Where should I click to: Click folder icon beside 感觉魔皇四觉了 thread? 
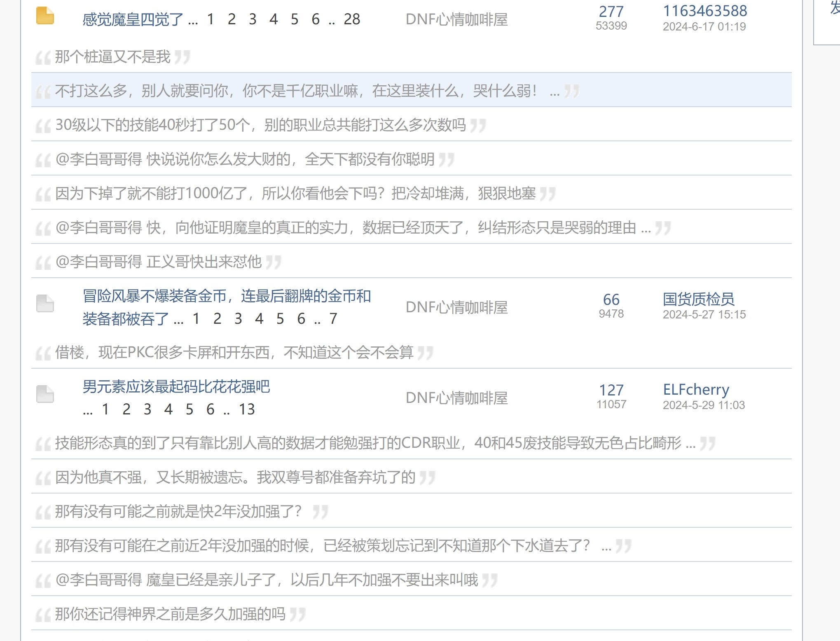click(45, 16)
